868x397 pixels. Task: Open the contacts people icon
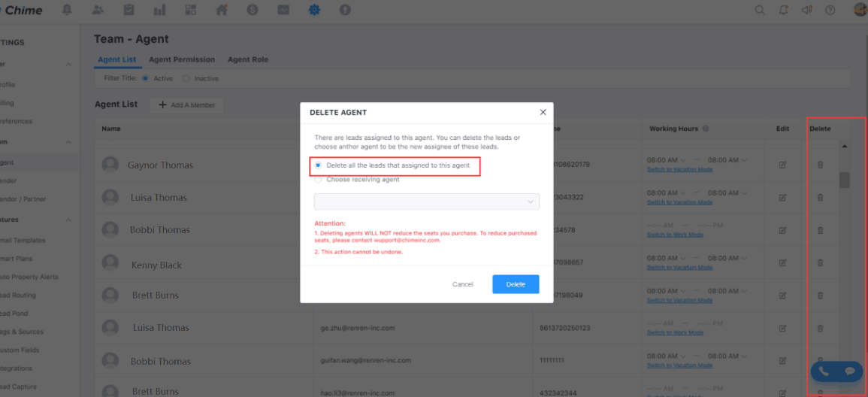click(x=98, y=10)
